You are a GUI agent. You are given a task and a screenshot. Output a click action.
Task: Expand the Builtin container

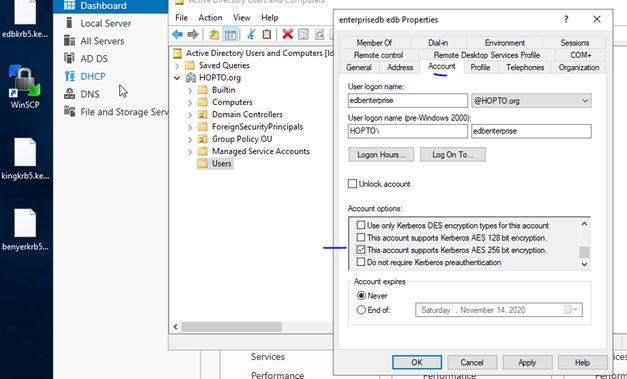[x=190, y=90]
